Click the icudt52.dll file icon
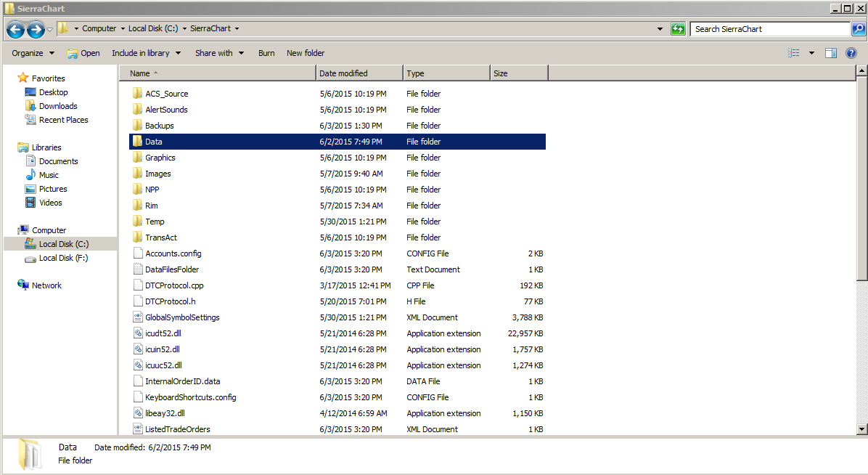This screenshot has width=868, height=475. [138, 333]
